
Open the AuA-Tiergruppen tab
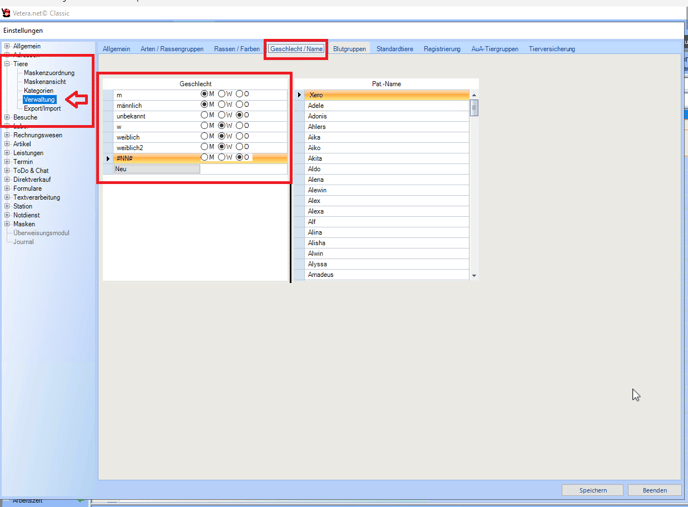[495, 49]
